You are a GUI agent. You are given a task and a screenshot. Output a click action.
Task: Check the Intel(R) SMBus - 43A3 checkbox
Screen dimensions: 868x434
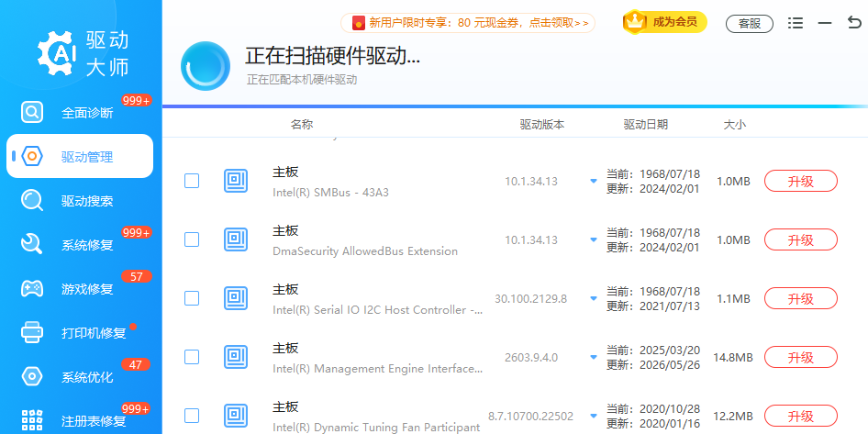point(192,181)
